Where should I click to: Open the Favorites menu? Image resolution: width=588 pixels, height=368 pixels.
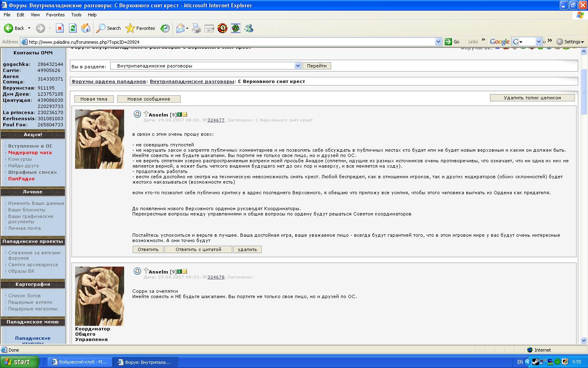(55, 15)
